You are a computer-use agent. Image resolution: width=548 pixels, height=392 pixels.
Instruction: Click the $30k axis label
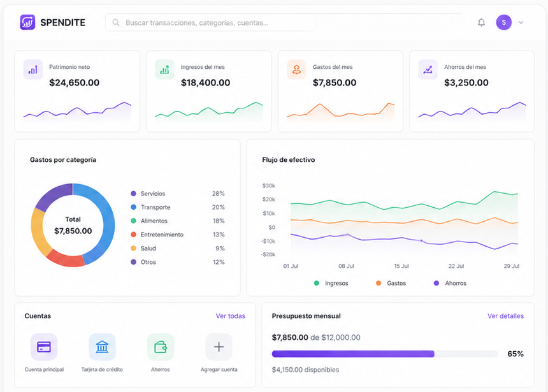[x=269, y=185]
